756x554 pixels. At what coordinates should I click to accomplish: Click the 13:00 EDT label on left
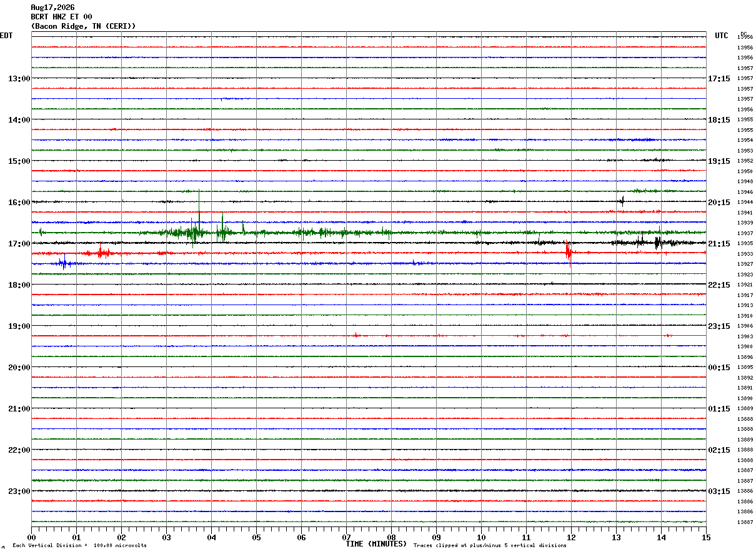click(x=19, y=78)
